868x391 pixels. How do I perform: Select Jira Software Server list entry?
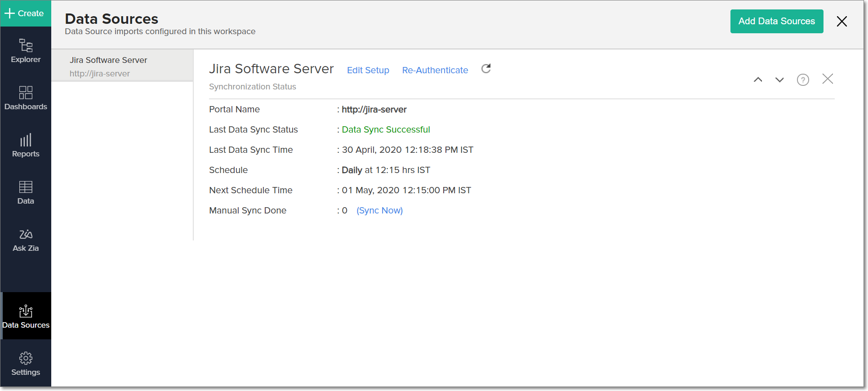(108, 60)
